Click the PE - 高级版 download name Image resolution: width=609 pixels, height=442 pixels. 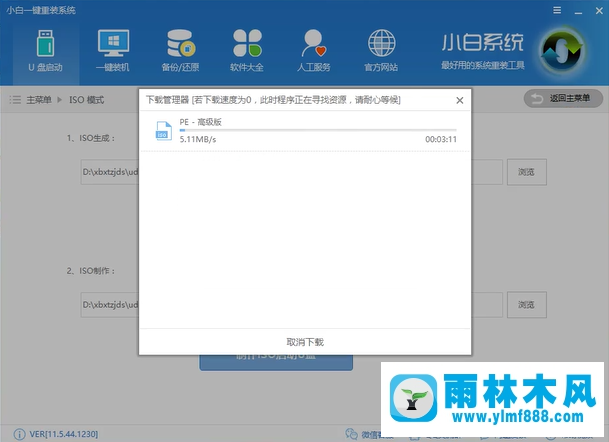tap(200, 122)
